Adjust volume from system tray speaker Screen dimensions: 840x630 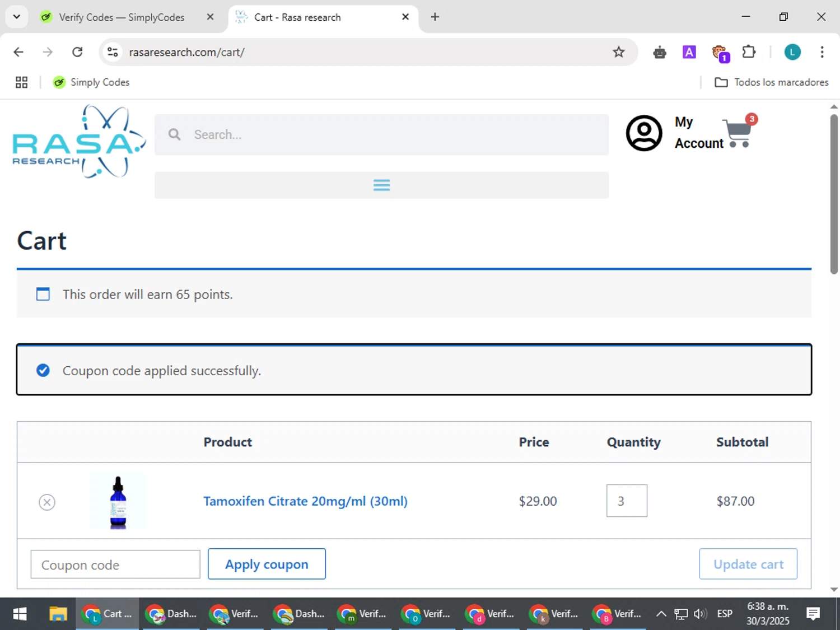point(700,614)
